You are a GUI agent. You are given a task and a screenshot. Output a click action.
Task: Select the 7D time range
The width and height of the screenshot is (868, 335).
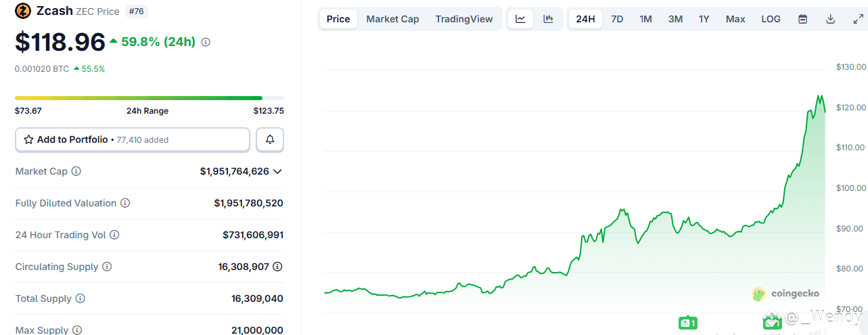tap(617, 19)
